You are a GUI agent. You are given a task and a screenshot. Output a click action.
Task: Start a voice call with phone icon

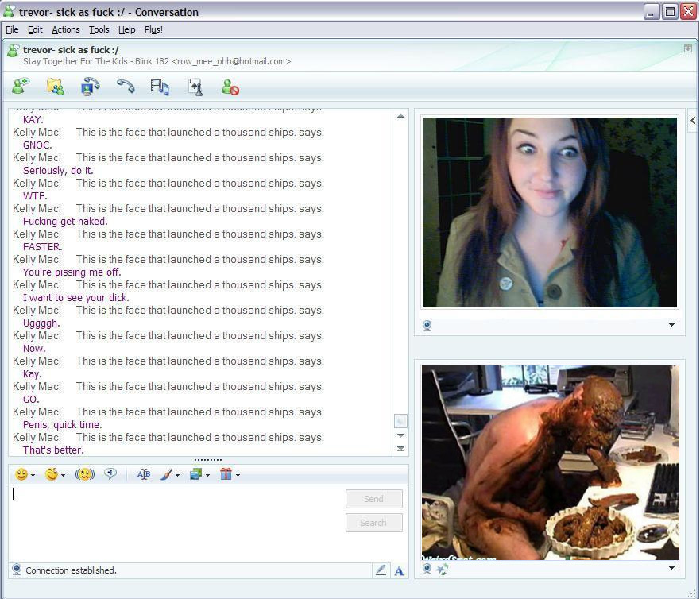(126, 87)
